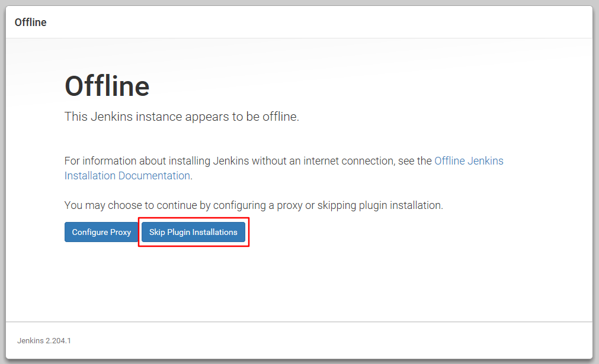Image resolution: width=599 pixels, height=364 pixels.
Task: Select the 'Jenkins 2.204.1' version text
Action: (x=44, y=341)
